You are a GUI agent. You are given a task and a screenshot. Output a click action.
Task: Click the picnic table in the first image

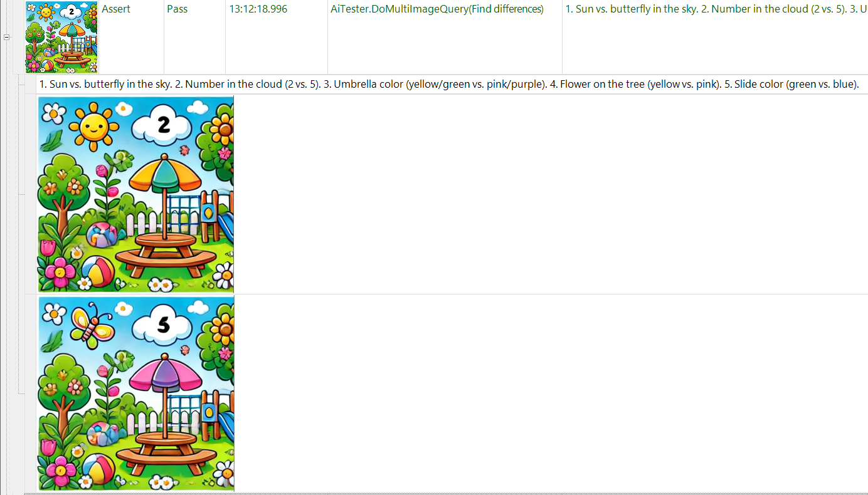pyautogui.click(x=165, y=254)
